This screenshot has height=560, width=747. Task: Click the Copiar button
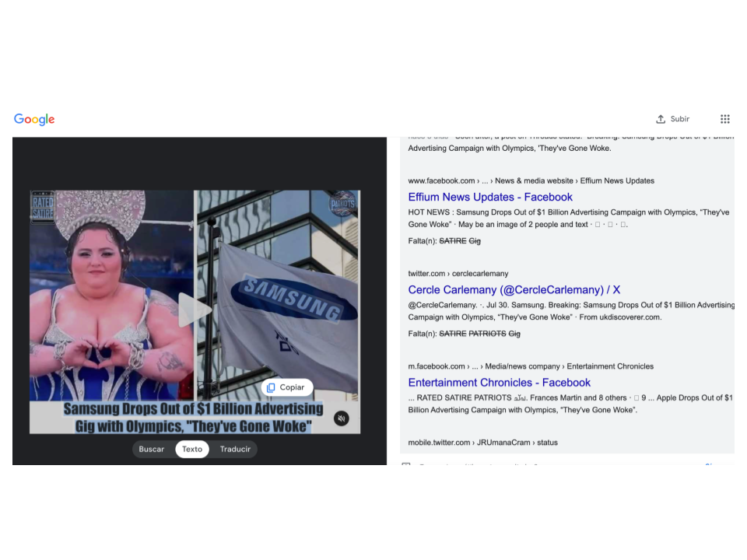287,387
